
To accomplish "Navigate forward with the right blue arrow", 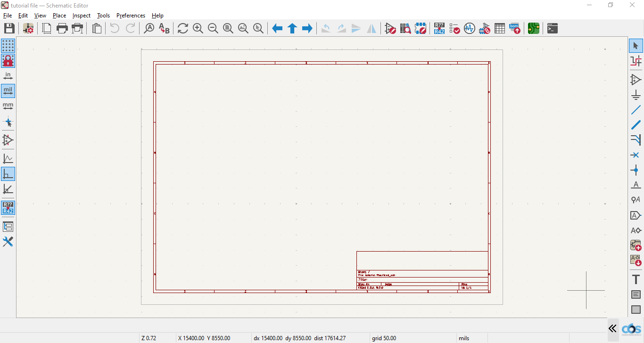I will click(x=307, y=28).
